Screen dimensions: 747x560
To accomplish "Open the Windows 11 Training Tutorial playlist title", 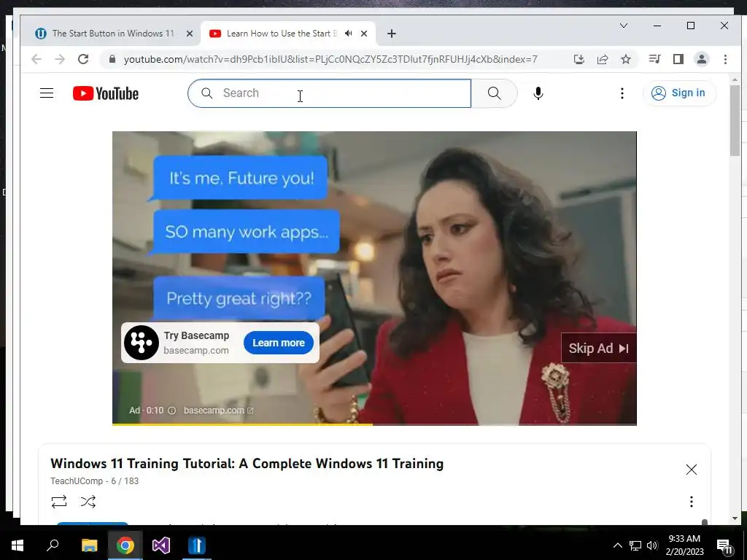I will click(x=247, y=464).
